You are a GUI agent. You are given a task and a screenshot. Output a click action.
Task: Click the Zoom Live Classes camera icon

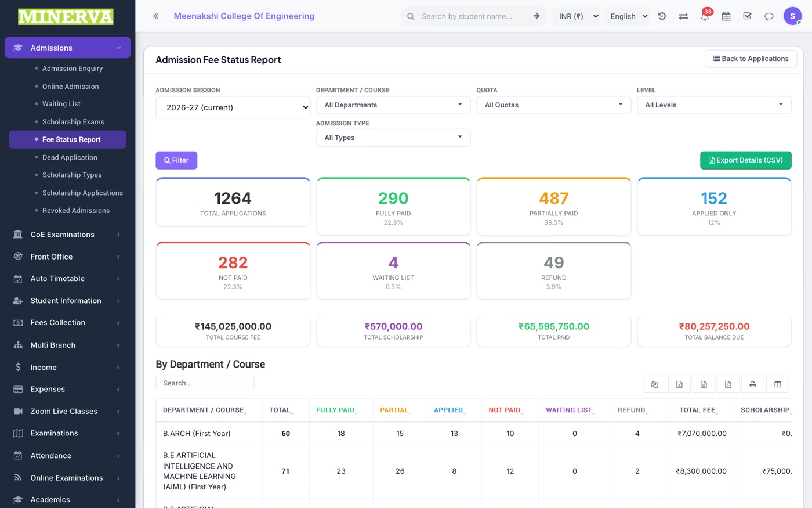coord(18,411)
